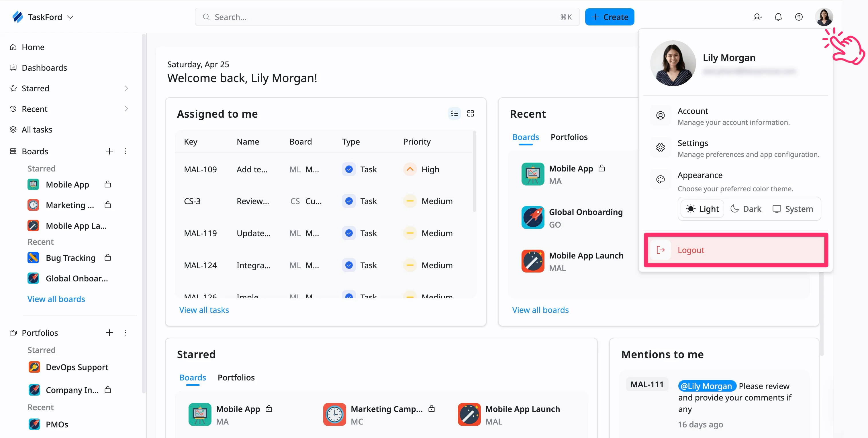Click the Create button
This screenshot has width=868, height=438.
609,17
